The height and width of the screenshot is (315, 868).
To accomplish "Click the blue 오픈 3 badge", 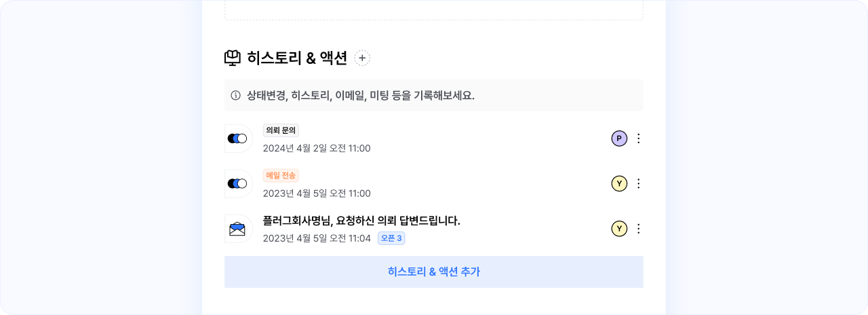I will [391, 238].
